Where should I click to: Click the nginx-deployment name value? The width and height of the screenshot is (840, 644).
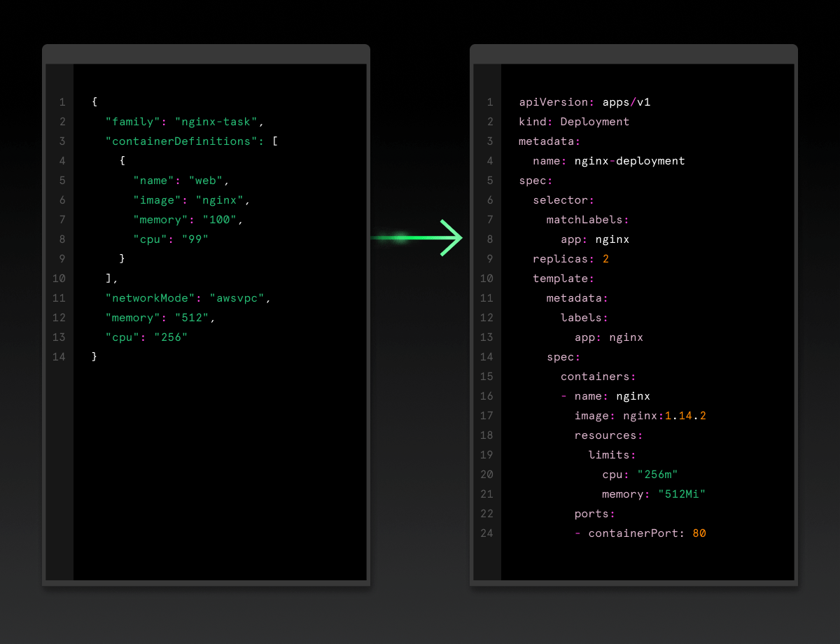point(629,161)
